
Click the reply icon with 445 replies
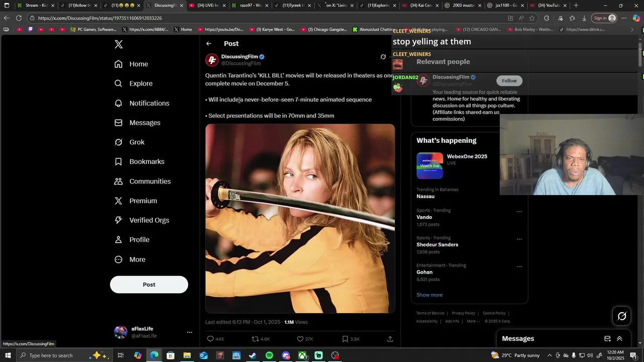211,339
